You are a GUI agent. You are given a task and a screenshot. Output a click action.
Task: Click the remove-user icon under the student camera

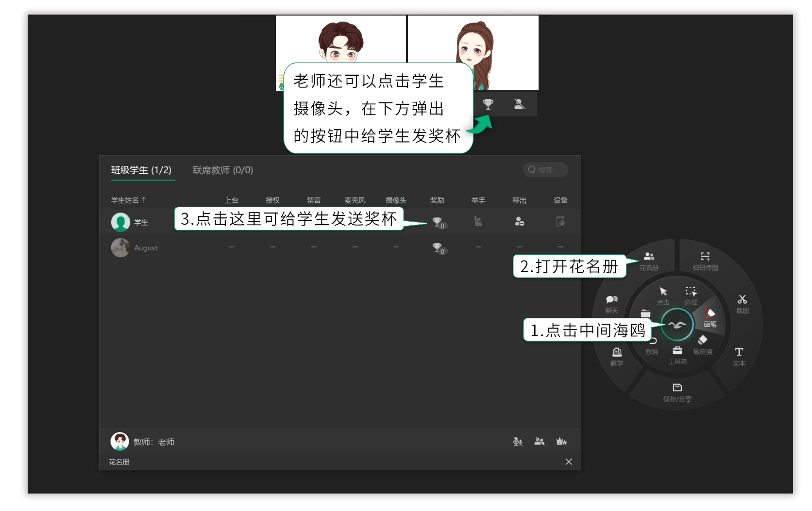click(x=520, y=104)
